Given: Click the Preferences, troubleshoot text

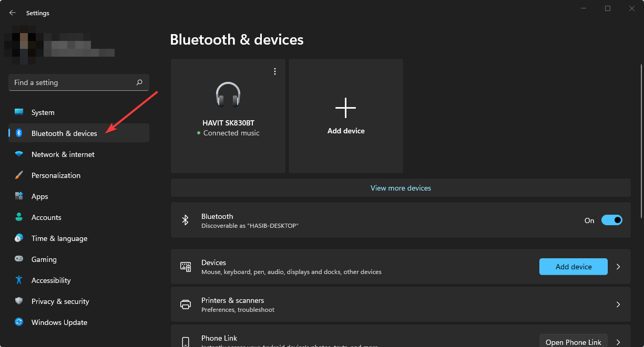Looking at the screenshot, I should tap(238, 310).
